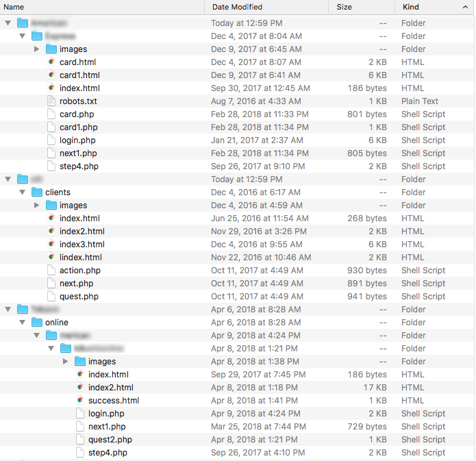The width and height of the screenshot is (476, 461).
Task: Select the Chrome icon beside index3.html
Action: tap(51, 245)
